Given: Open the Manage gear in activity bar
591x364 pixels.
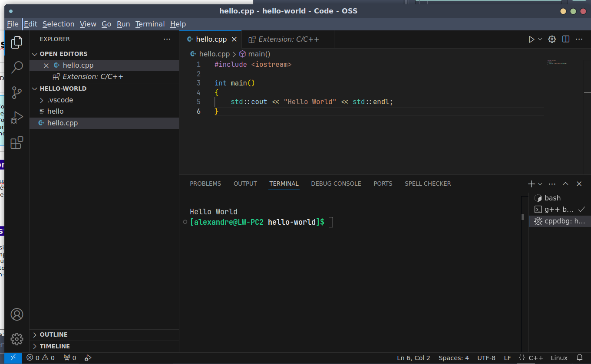Looking at the screenshot, I should pos(17,339).
